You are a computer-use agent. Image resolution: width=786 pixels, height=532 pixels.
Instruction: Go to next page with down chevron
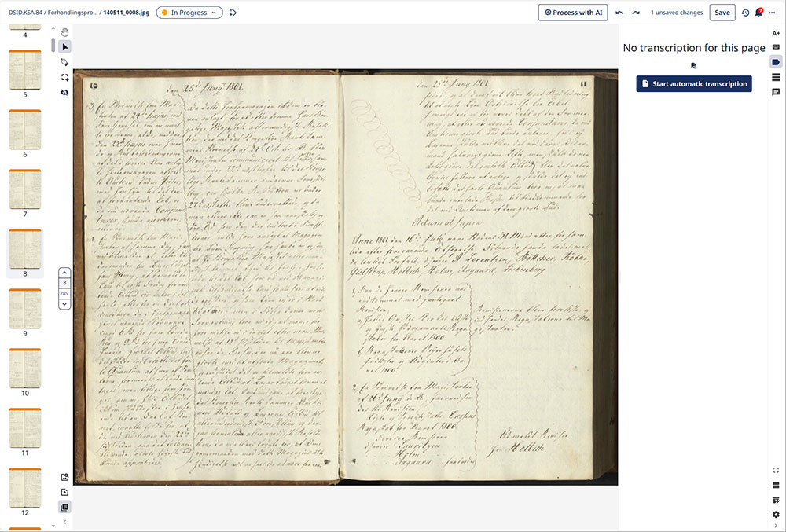(x=64, y=303)
